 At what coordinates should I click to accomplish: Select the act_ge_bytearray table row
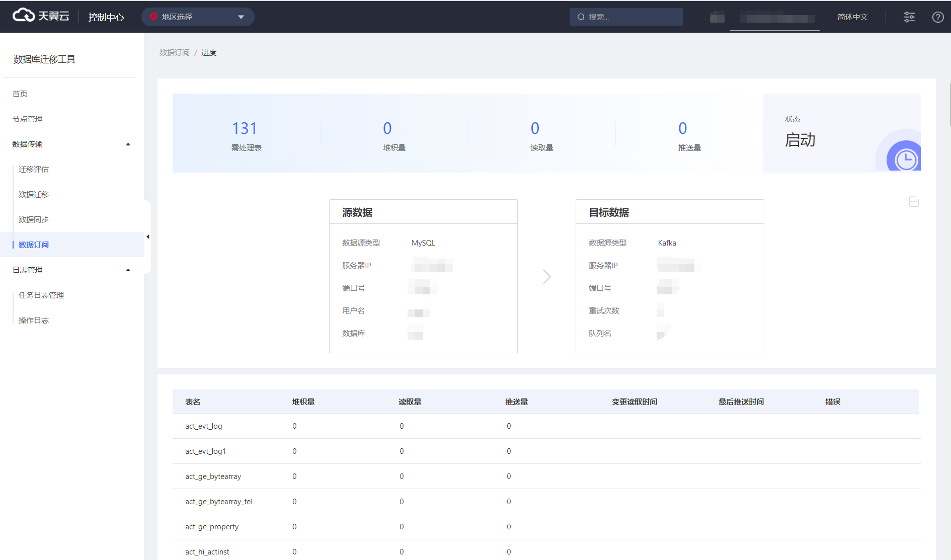[546, 476]
